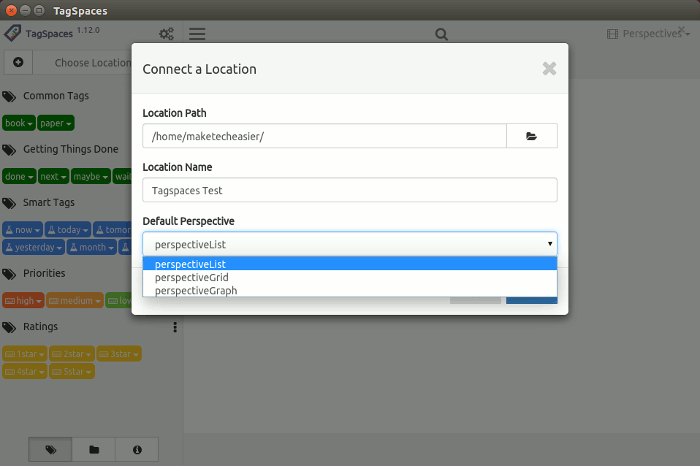Open the now smart tag dropdown
Screen dimensions: 700x466
tap(22, 230)
